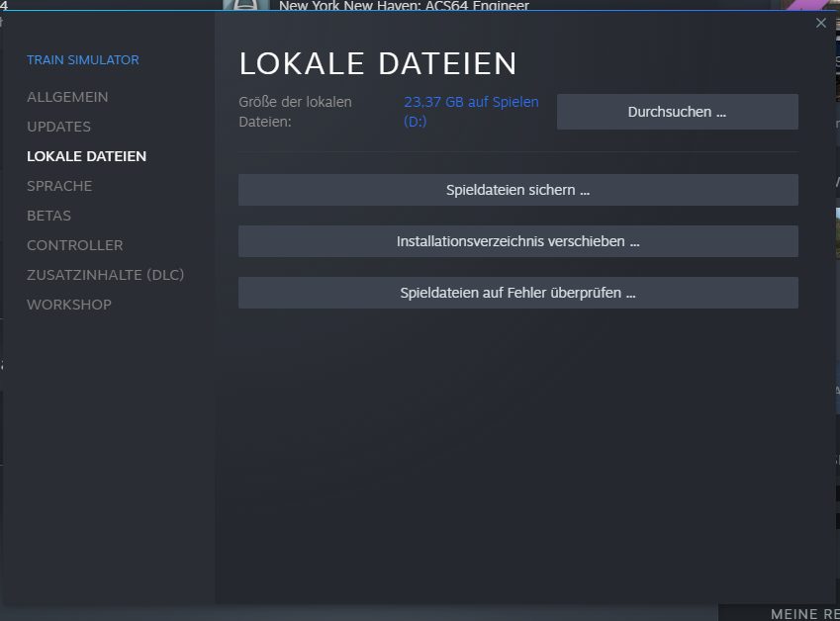This screenshot has height=621, width=840.
Task: Click Spieldateien auf Fehler überprüfen
Action: 518,293
